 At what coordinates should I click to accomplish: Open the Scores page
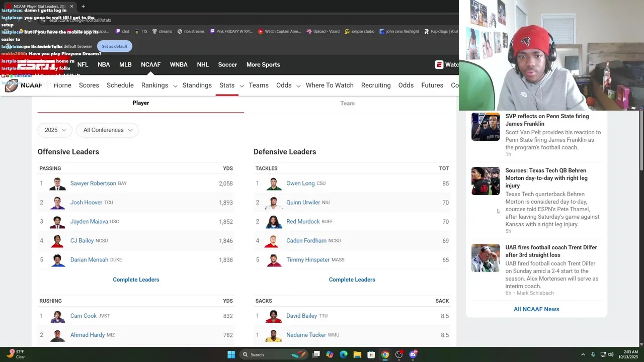89,85
